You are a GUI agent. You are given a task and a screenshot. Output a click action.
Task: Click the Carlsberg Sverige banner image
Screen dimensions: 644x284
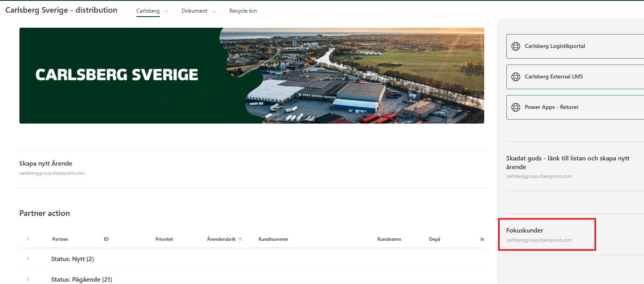251,76
